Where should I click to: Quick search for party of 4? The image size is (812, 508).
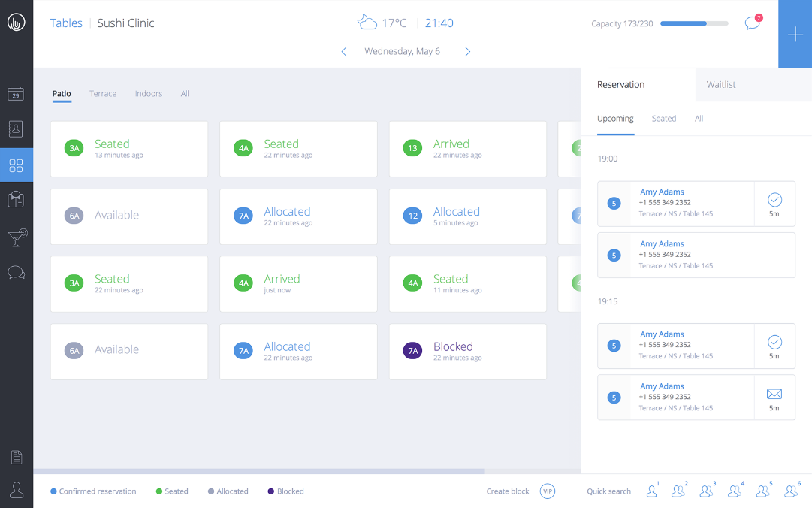tap(735, 491)
